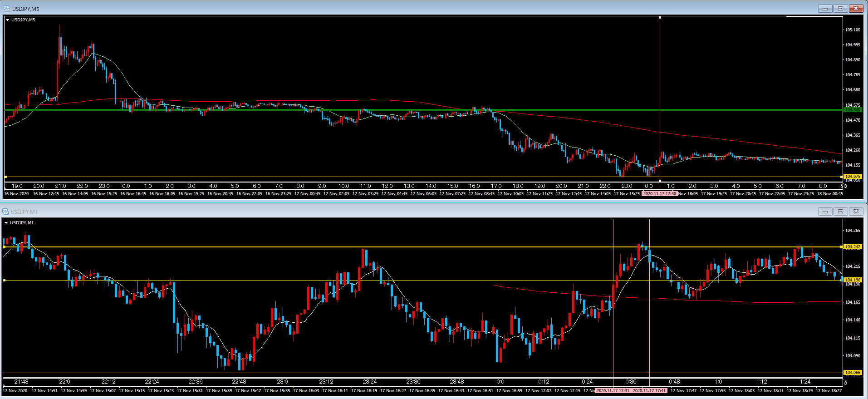Click the 104.066 price label on M1 chart
868x399 pixels.
click(852, 373)
